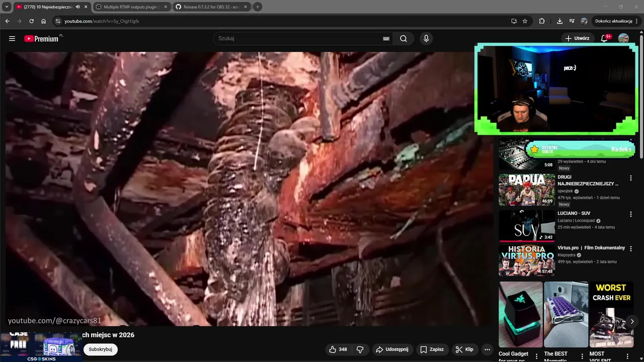
Task: Open more actions menu beside Klip
Action: (x=487, y=349)
